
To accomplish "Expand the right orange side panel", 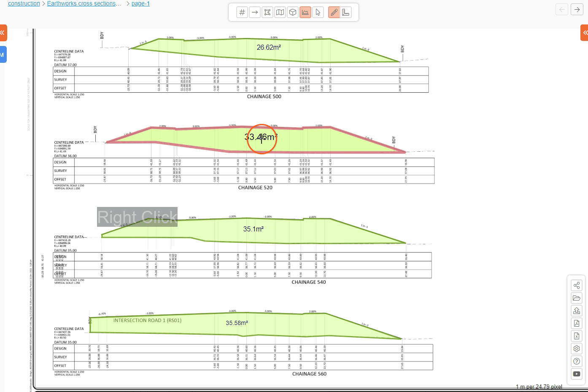I will [585, 32].
